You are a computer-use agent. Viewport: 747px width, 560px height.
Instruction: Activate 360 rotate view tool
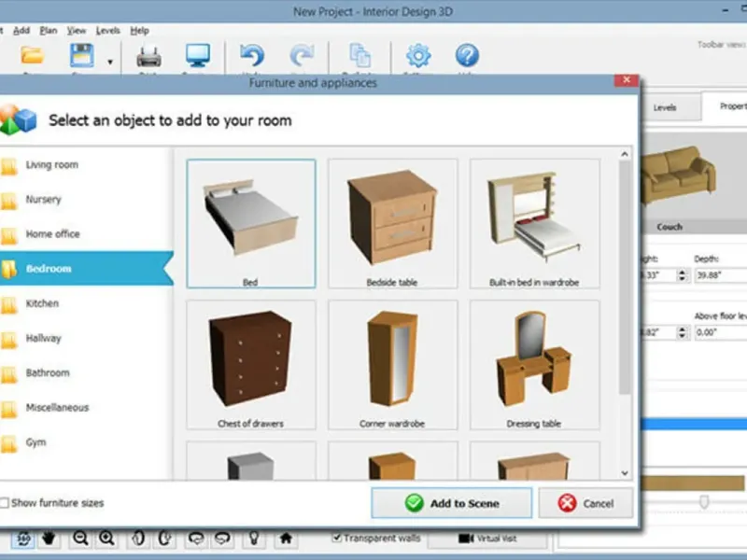pos(22,539)
